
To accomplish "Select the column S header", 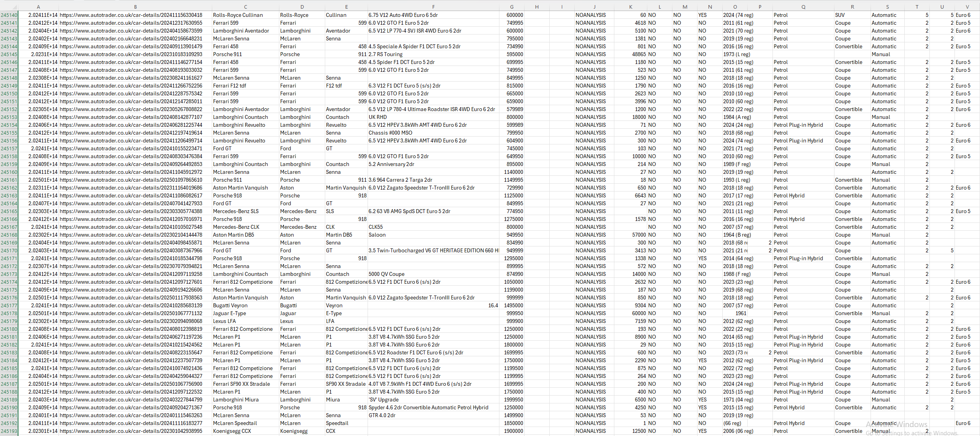I will [887, 7].
